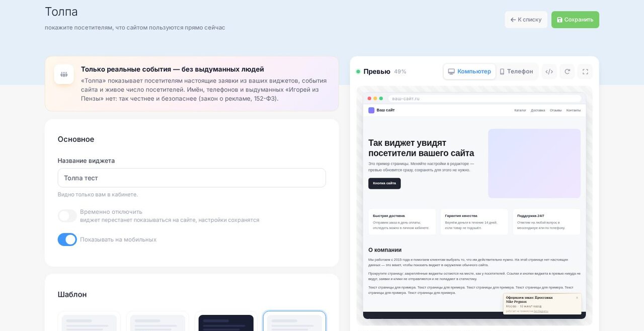This screenshot has height=331, width=644.
Task: Click Кнопка сайта button in preview
Action: 384,183
